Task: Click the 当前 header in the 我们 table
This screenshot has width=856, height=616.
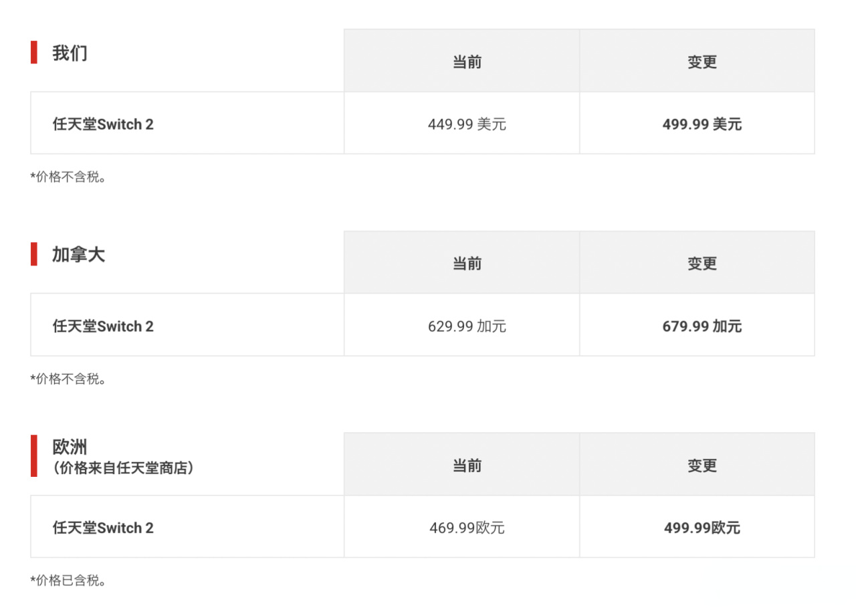Action: (467, 62)
